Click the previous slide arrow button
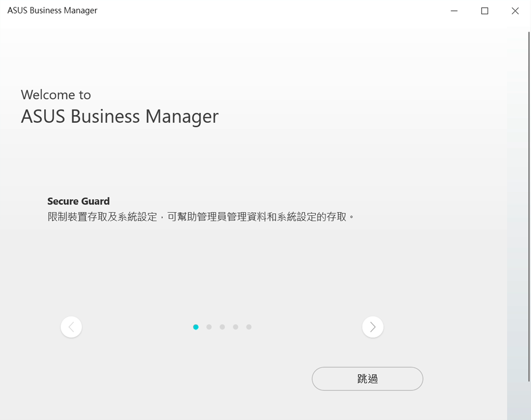Screen dimensions: 531x420 click(71, 327)
